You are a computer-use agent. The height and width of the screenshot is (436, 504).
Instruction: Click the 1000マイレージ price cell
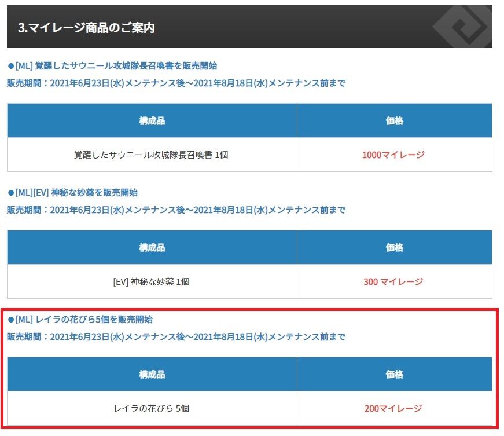[395, 155]
